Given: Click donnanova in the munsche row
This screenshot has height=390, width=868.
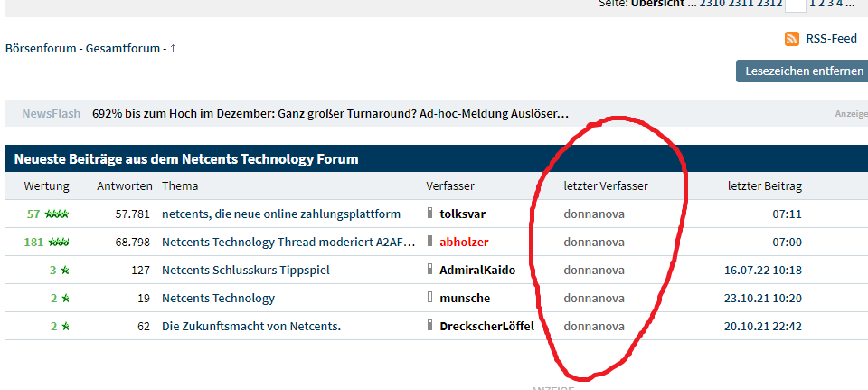Looking at the screenshot, I should [594, 298].
